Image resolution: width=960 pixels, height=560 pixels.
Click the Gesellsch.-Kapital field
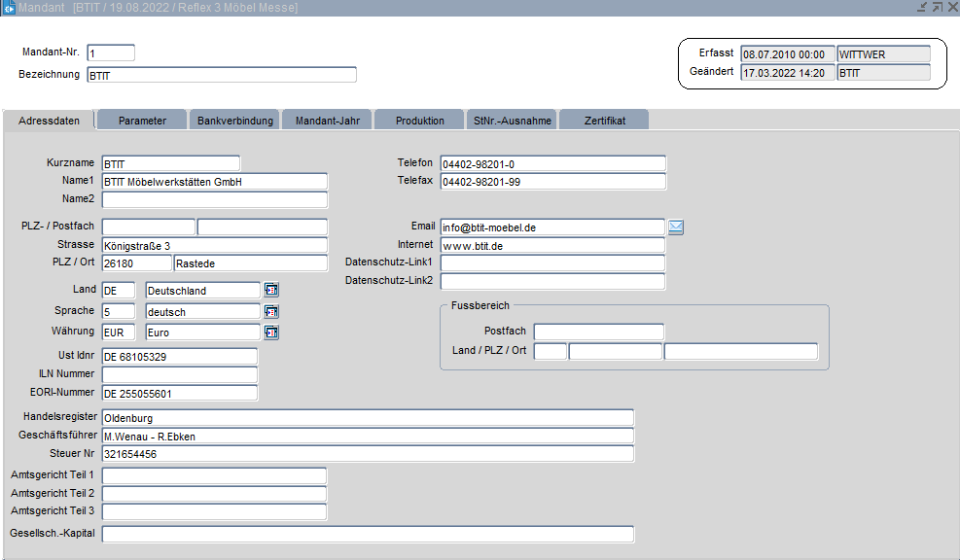pos(369,534)
